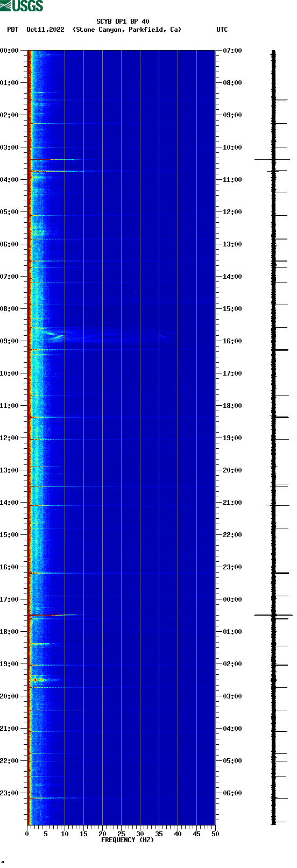Click the 19:00 UTC time label
The width and height of the screenshot is (297, 868).
(232, 438)
